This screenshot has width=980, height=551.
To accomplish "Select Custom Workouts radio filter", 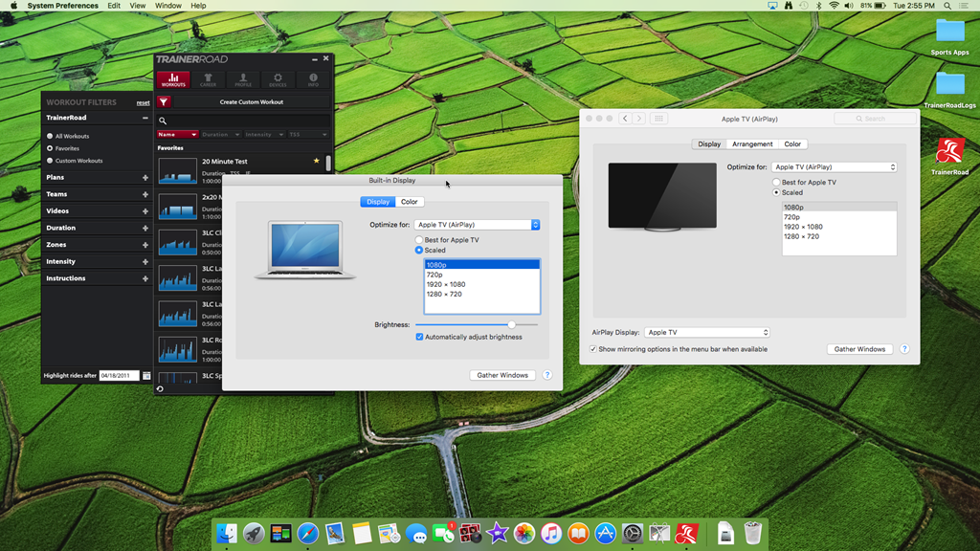I will click(50, 161).
